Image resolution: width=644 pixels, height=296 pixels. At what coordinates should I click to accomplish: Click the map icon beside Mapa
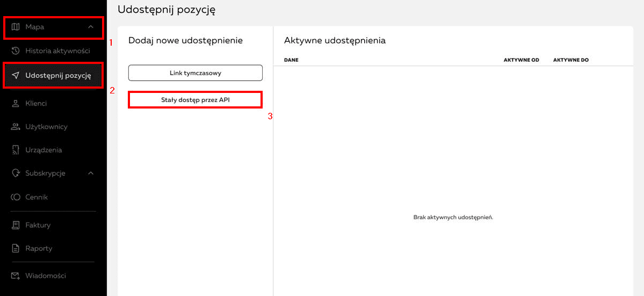point(16,27)
